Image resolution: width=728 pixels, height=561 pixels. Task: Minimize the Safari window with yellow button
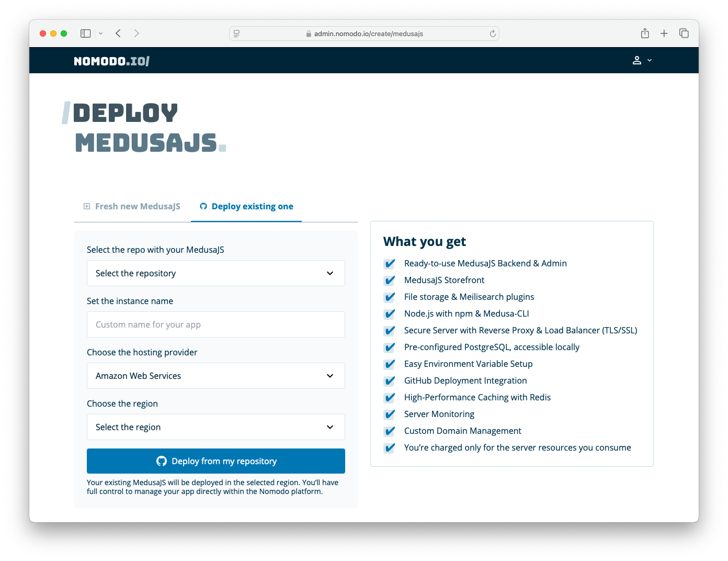coord(53,33)
